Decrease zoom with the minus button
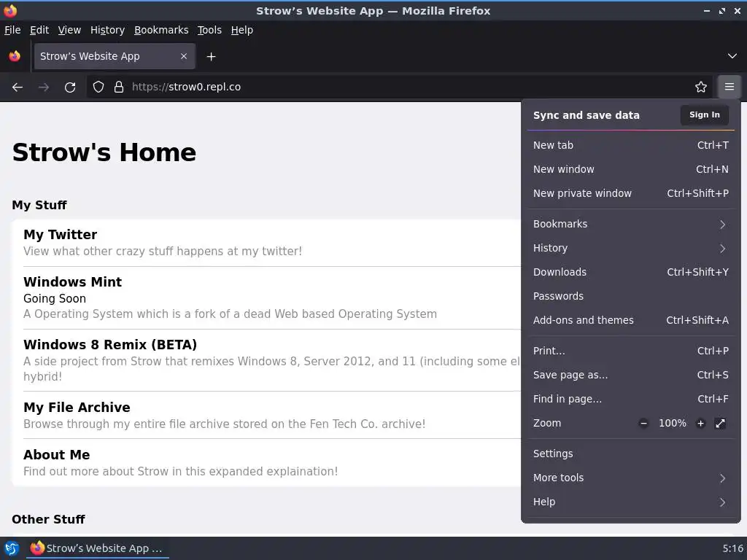Viewport: 747px width, 560px height. (x=643, y=424)
